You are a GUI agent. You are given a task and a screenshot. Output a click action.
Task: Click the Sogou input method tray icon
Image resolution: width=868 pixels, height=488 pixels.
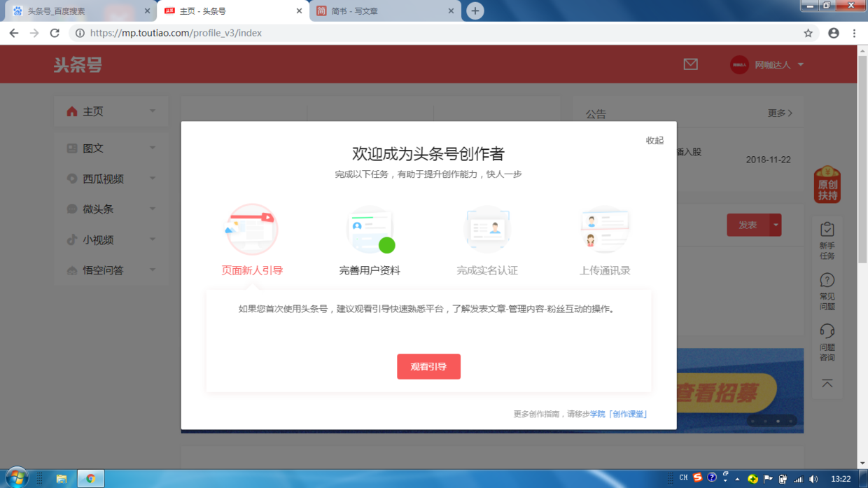(698, 477)
